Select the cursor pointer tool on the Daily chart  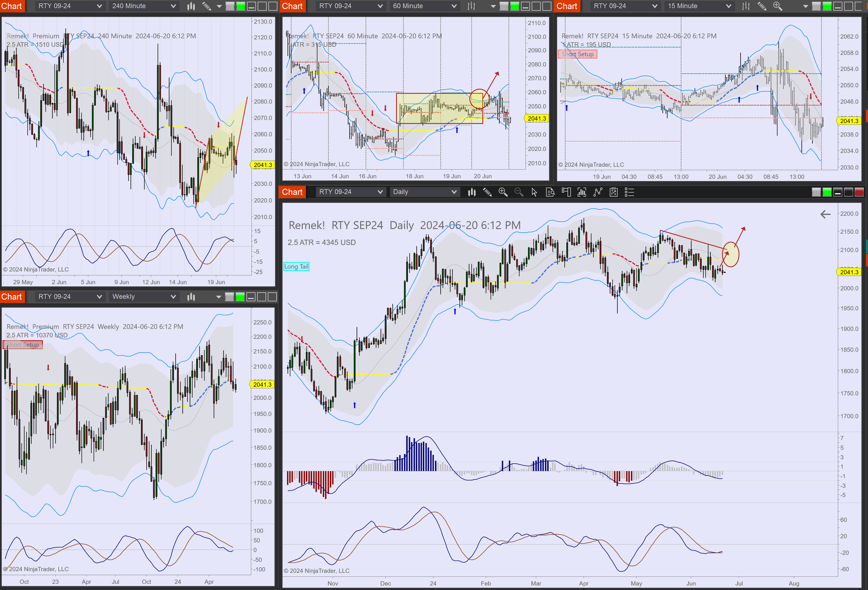tap(534, 192)
